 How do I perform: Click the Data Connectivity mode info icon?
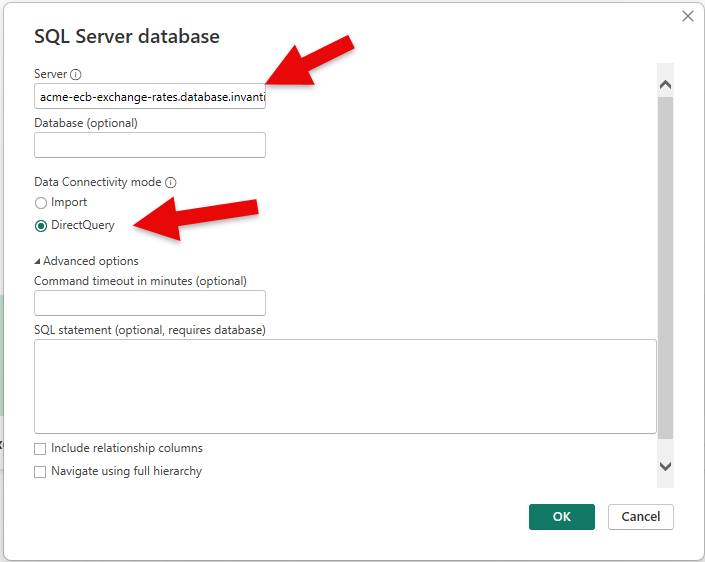tap(170, 183)
